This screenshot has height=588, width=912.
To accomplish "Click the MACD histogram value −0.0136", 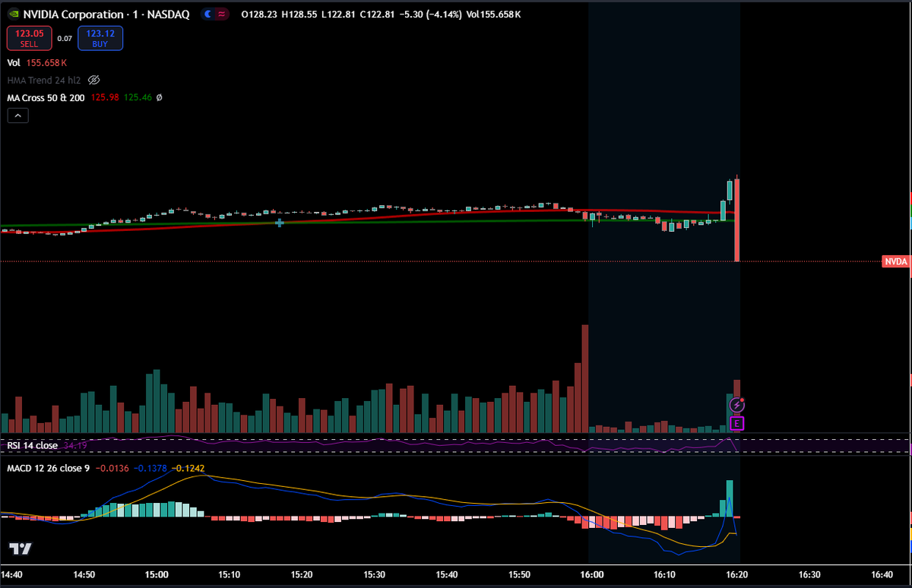I will pyautogui.click(x=111, y=468).
